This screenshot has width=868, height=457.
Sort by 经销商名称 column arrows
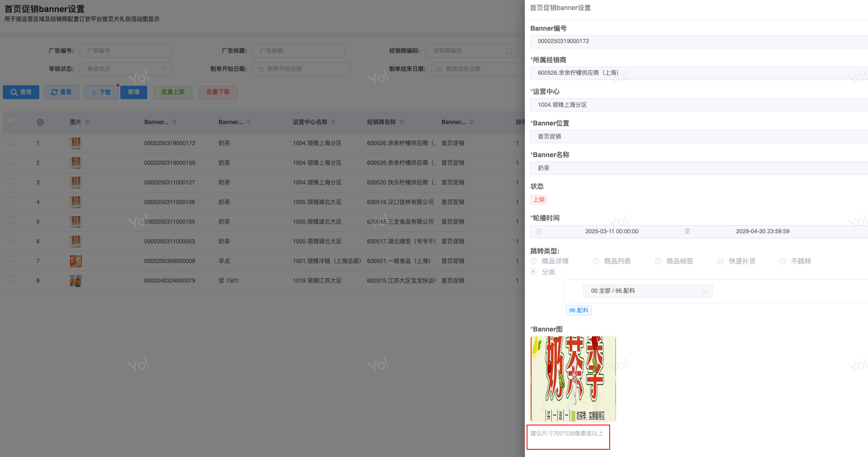(x=402, y=122)
